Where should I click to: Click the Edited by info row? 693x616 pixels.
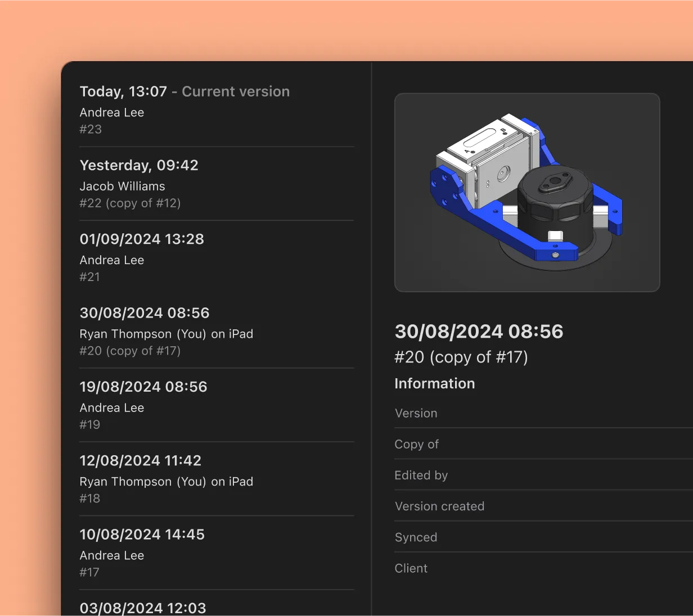543,475
